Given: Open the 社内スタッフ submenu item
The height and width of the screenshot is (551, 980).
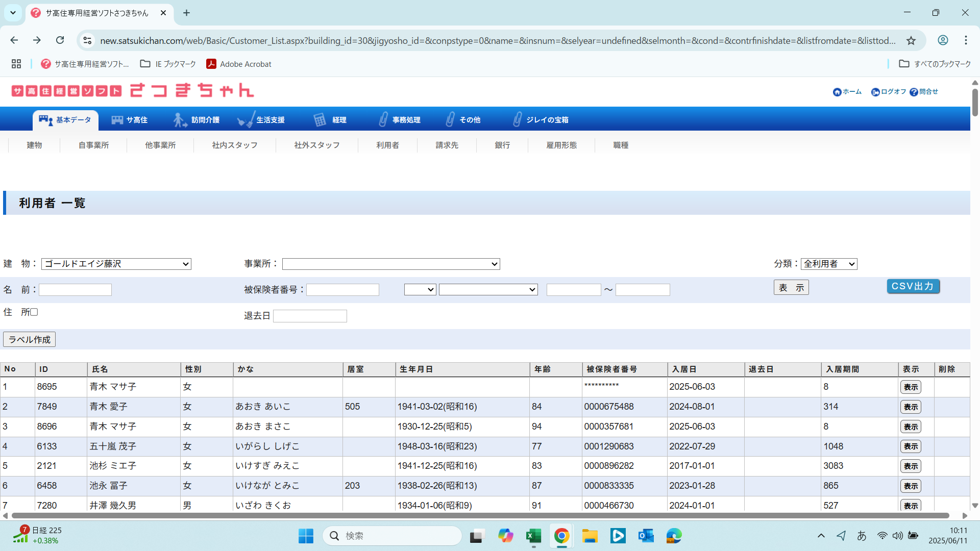Looking at the screenshot, I should [x=234, y=145].
